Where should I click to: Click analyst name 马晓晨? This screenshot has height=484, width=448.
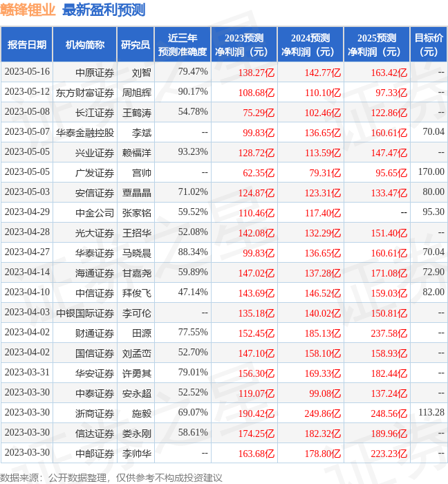137,254
